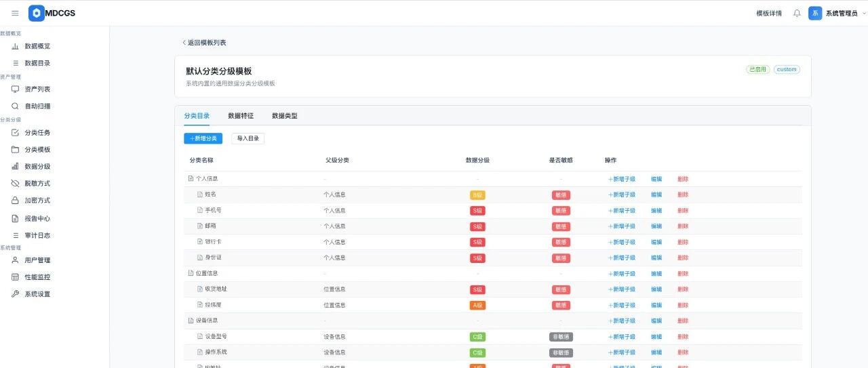Screen dimensions: 868x368
Task: Click the file icon beside 手机号
Action: (200, 210)
